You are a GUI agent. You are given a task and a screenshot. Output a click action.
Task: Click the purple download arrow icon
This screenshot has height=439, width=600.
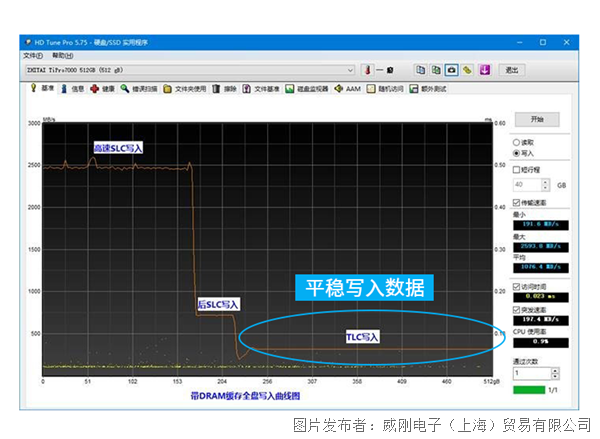click(x=484, y=70)
